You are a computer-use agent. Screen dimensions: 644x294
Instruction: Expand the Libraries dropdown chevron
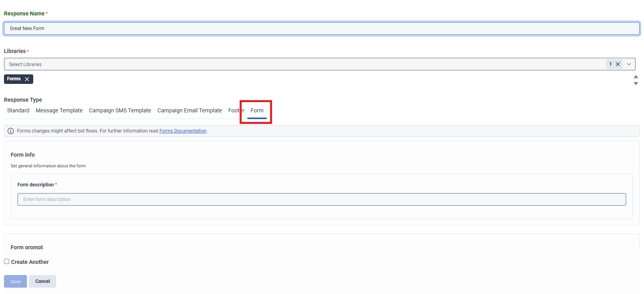tap(629, 64)
